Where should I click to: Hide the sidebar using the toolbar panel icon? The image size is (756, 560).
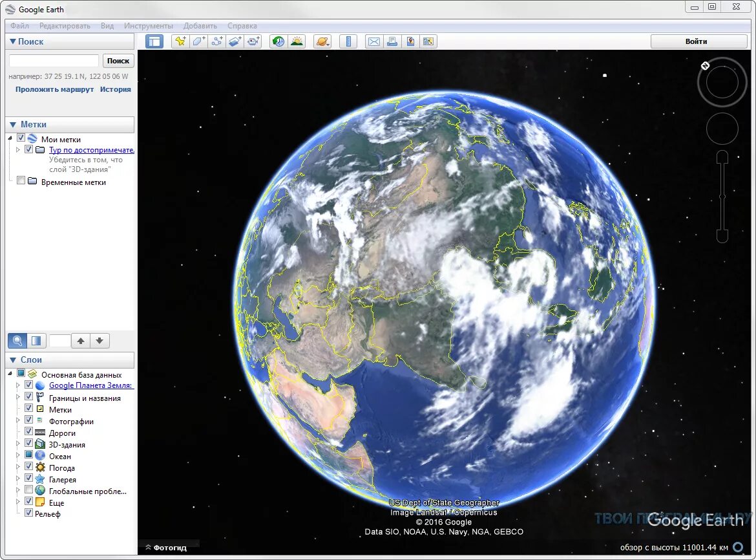(154, 41)
